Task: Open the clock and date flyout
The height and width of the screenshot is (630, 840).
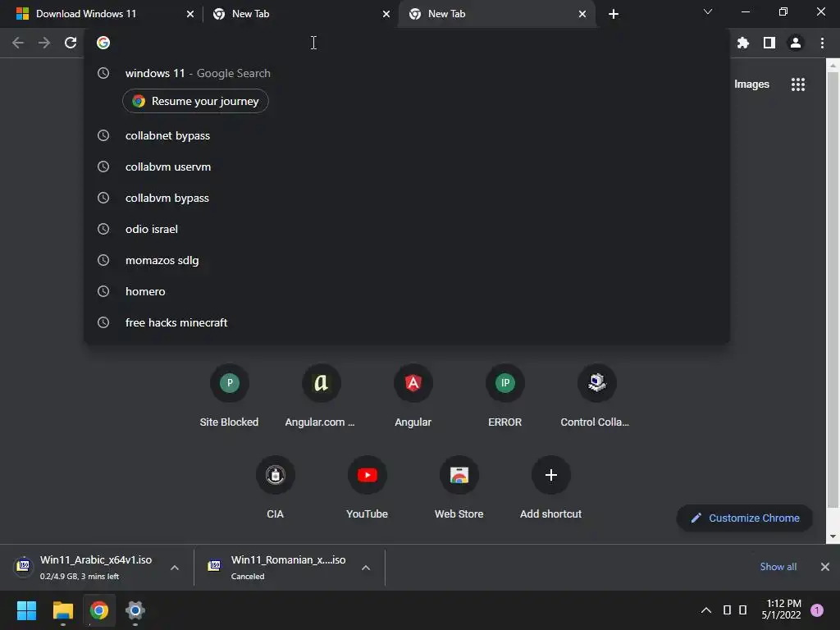Action: pyautogui.click(x=782, y=609)
